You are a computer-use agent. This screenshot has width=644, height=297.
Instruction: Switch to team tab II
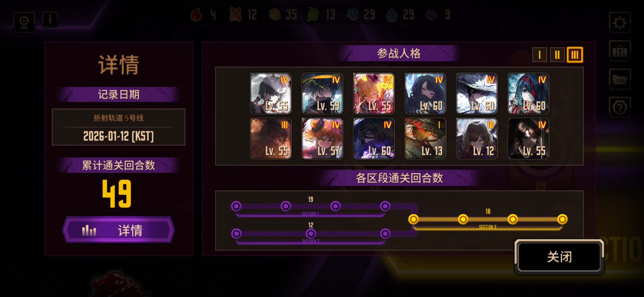[x=557, y=55]
